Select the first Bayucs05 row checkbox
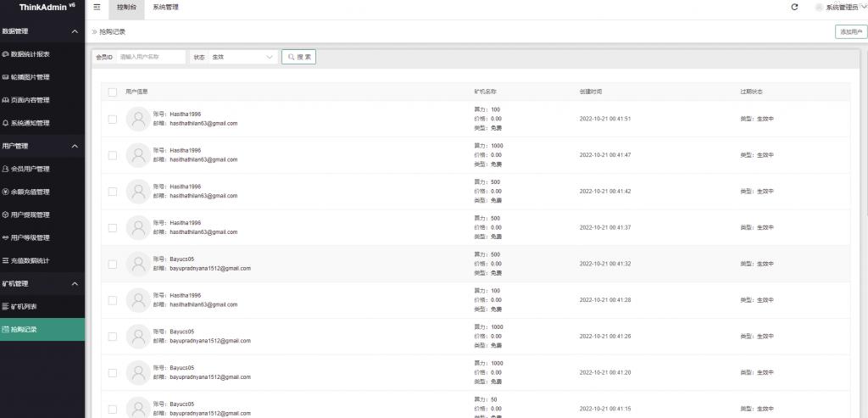Screen dimensions: 868x418 (113, 264)
